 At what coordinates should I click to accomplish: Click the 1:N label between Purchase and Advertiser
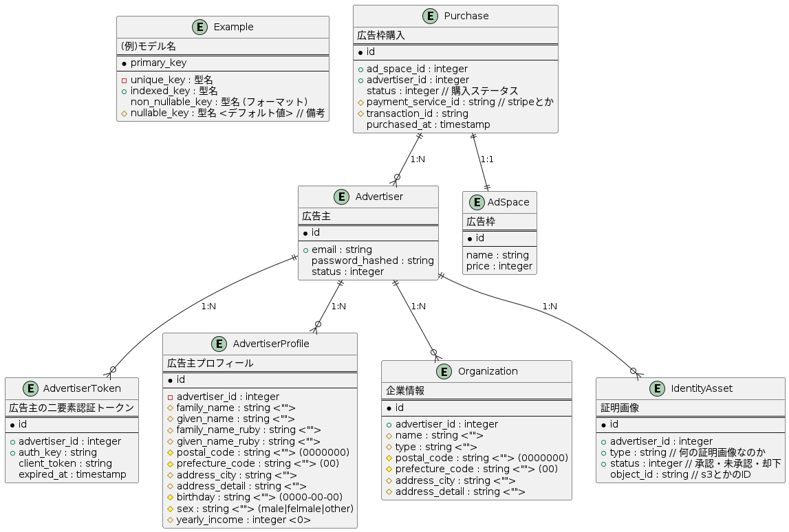pos(417,159)
